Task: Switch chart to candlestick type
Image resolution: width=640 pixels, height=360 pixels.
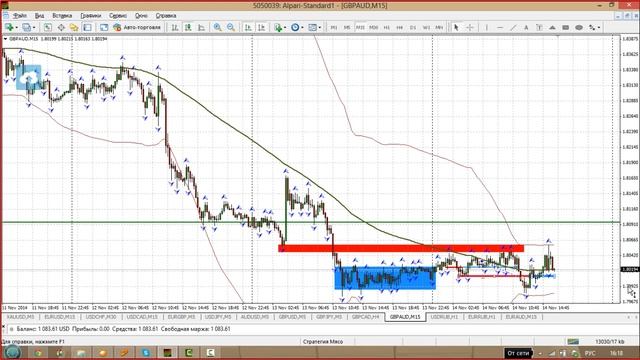Action: click(x=188, y=27)
